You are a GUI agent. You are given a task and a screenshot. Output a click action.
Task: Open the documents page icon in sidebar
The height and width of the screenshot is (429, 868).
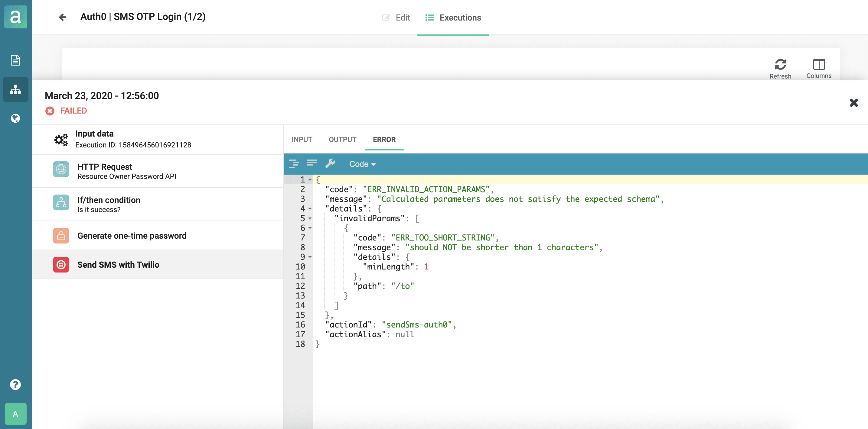(x=15, y=60)
